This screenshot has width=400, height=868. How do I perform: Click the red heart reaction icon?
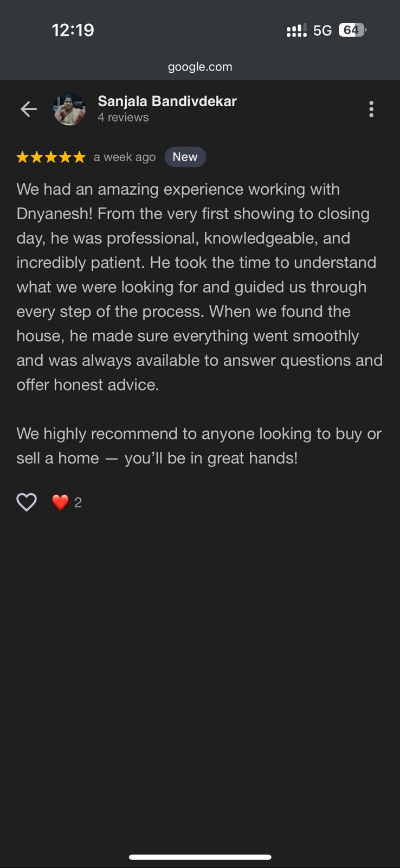pos(60,502)
